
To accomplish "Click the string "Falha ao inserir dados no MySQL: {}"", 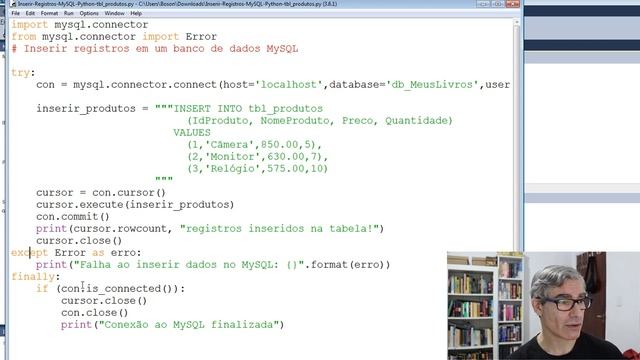I will tap(189, 265).
